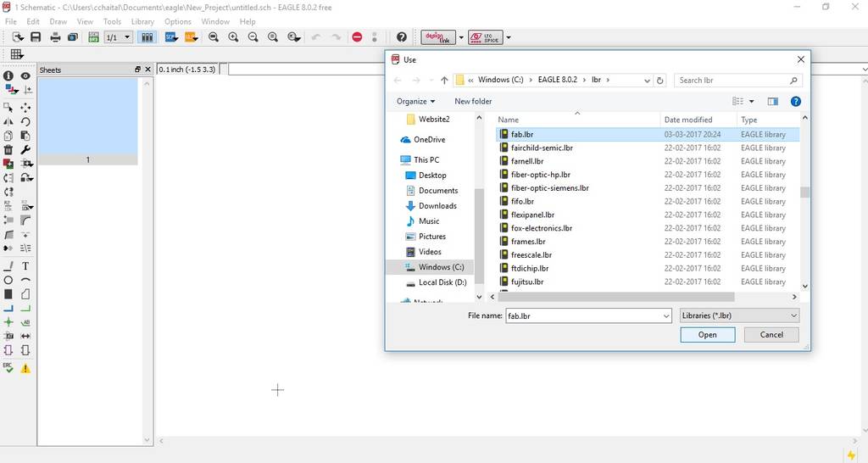
Task: Click the Print icon in the toolbar
Action: pos(55,37)
